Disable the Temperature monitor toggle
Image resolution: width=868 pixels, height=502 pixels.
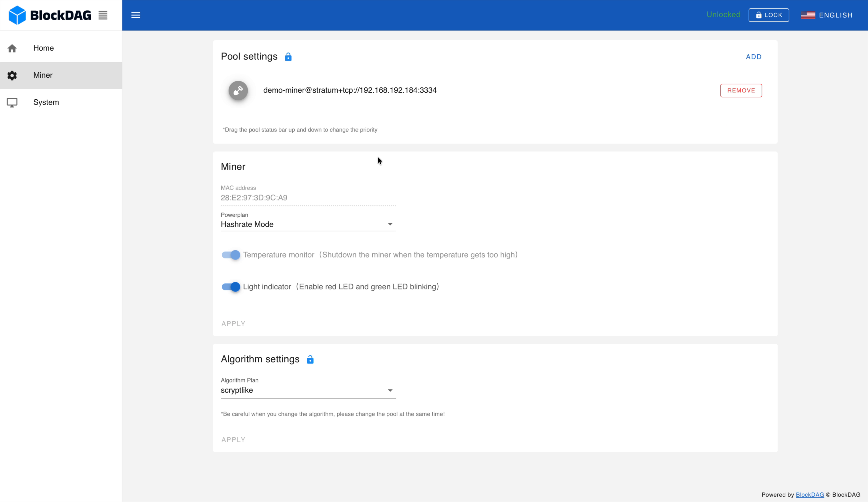click(x=230, y=255)
